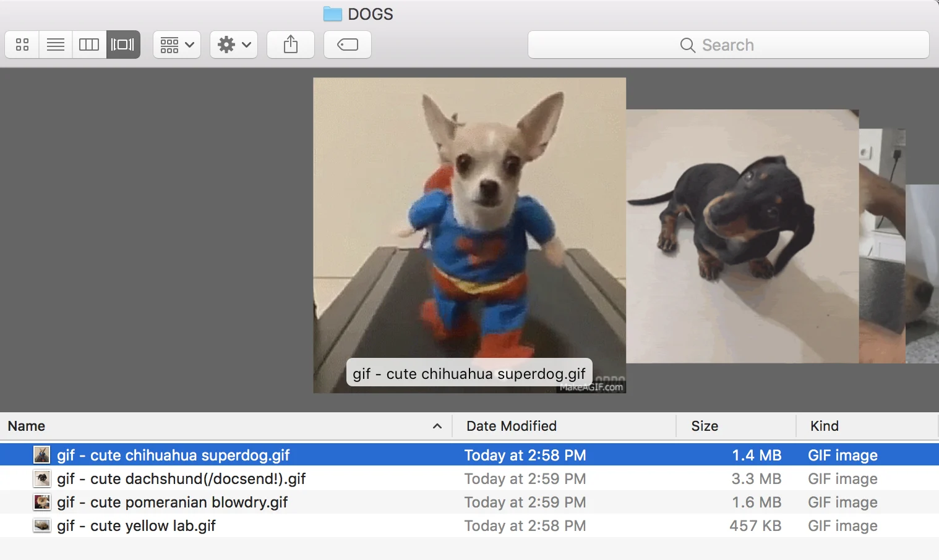Click the DOGS folder icon in title bar
This screenshot has height=560, width=939.
tap(333, 14)
